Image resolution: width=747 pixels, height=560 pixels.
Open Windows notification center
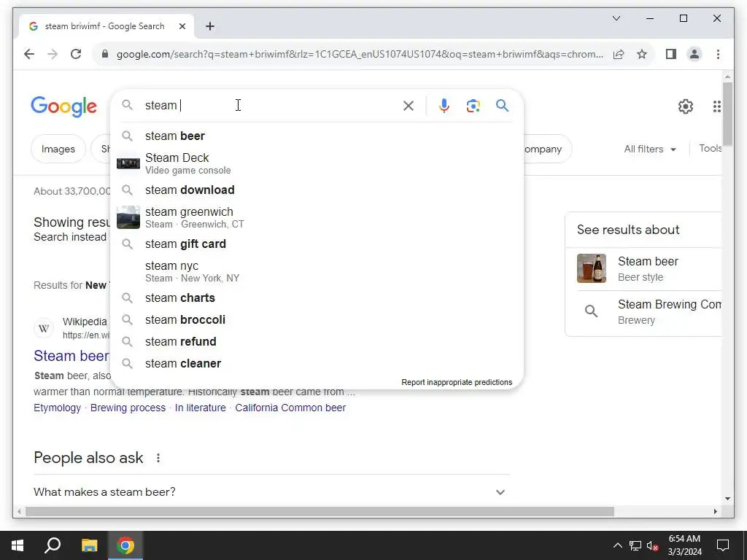723,545
